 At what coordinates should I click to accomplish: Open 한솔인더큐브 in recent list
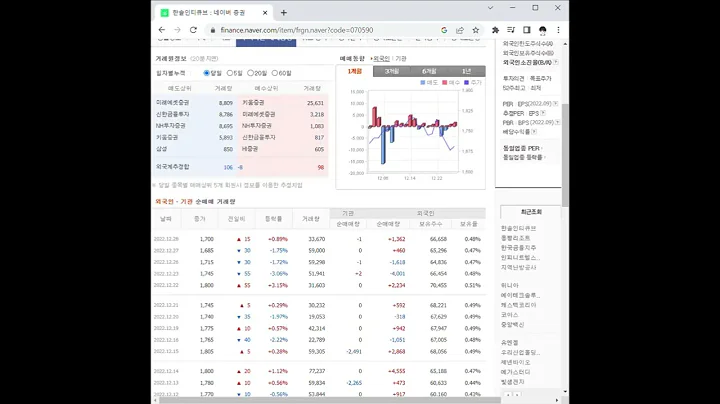[x=518, y=228]
